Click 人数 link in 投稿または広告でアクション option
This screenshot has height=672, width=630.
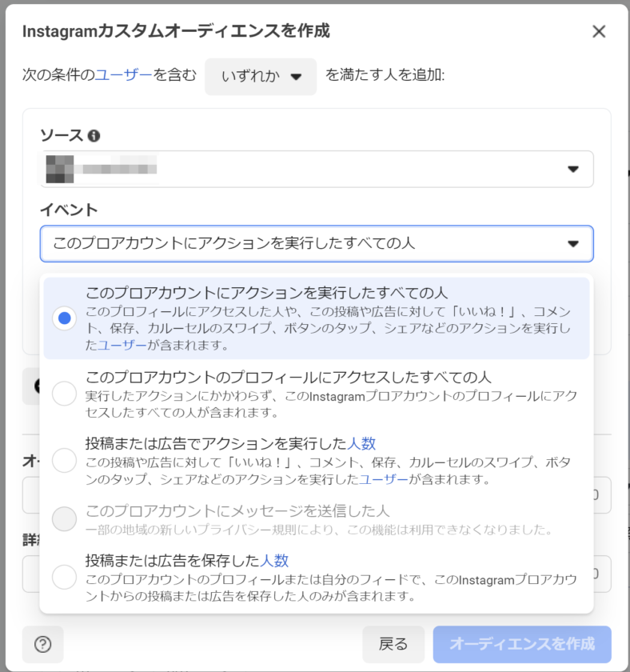pyautogui.click(x=361, y=443)
